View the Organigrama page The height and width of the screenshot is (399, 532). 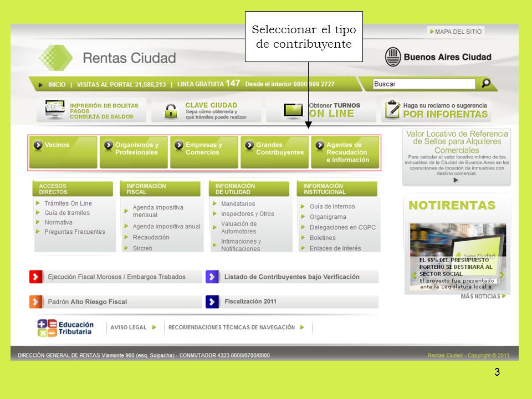tap(328, 217)
